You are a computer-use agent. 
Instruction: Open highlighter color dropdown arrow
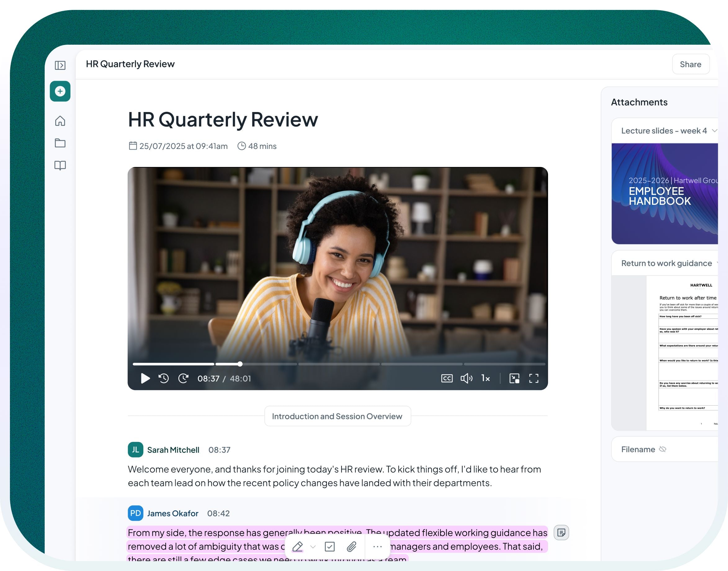(313, 547)
